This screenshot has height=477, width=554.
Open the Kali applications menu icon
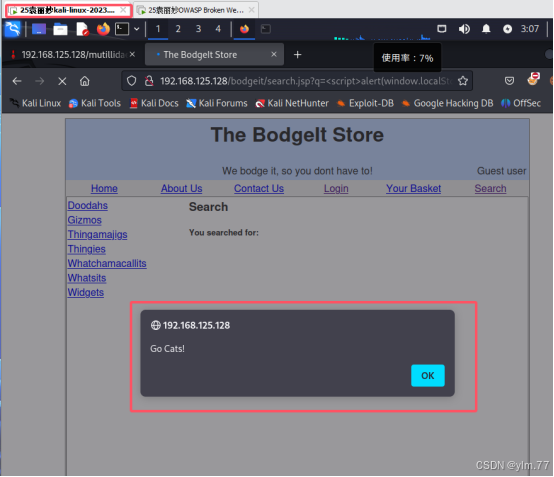pyautogui.click(x=13, y=29)
